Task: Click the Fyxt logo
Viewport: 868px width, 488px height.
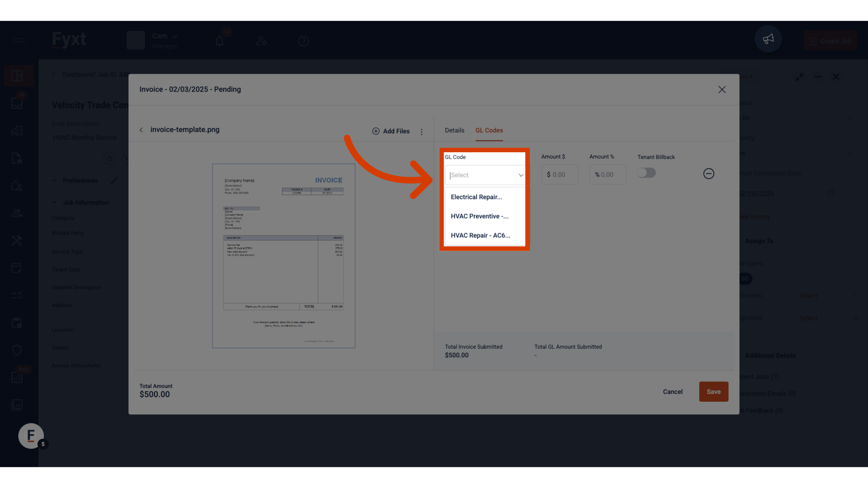Action: pos(69,40)
